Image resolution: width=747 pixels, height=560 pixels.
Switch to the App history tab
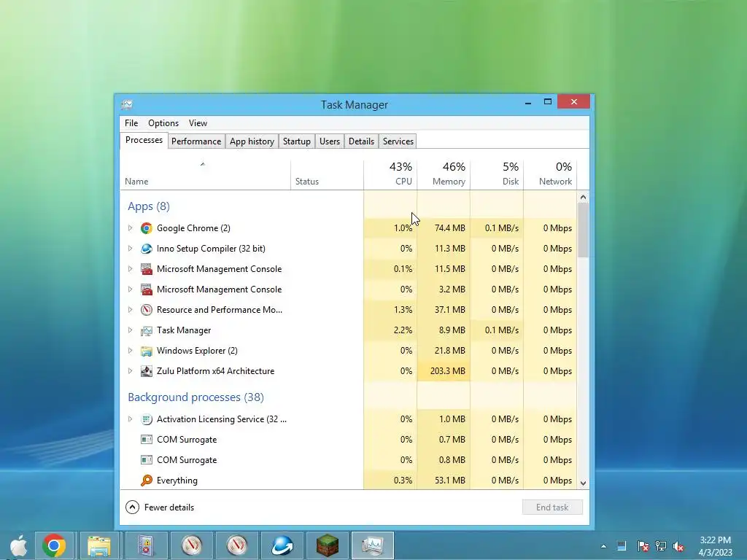(252, 141)
